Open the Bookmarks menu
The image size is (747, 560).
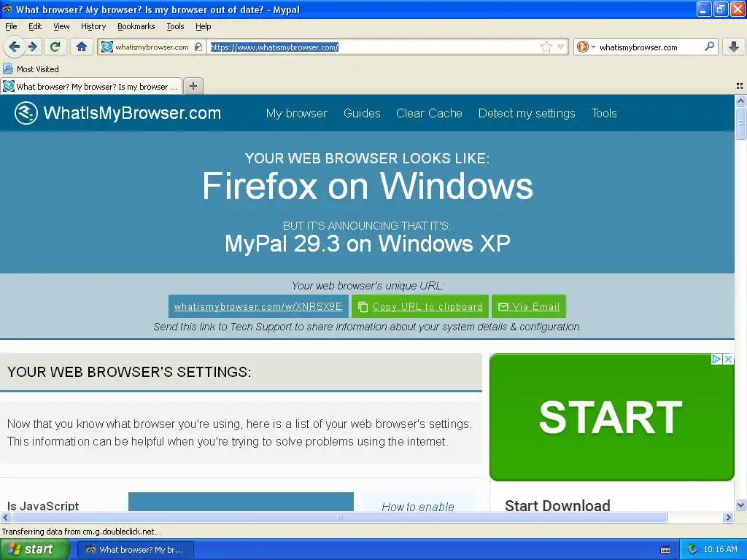coord(136,26)
